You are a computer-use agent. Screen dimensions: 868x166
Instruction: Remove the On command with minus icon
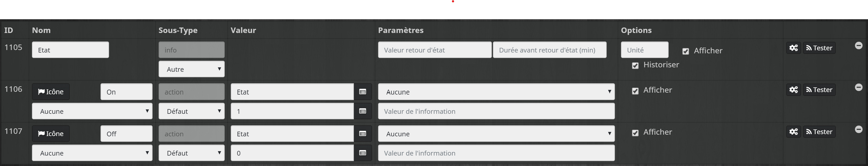(859, 87)
